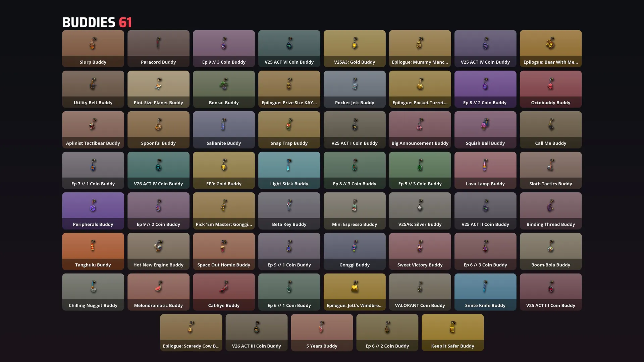Select the Spoonful Buddy card
Screen dimensions: 644x362
point(158,130)
